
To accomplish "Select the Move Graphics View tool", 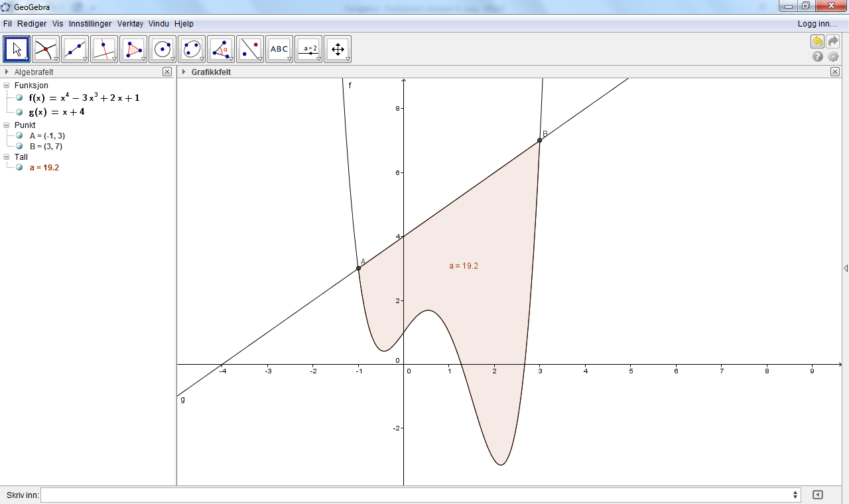I will point(338,49).
